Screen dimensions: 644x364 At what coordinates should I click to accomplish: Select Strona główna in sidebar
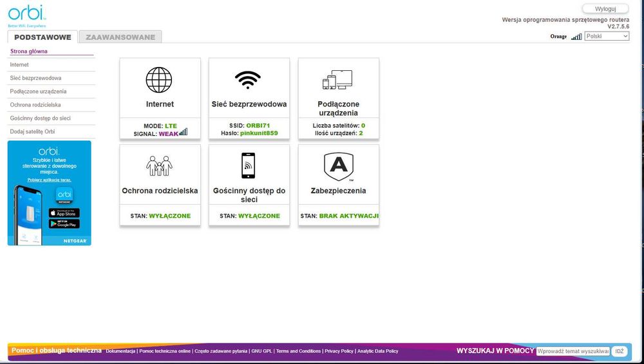(x=29, y=52)
